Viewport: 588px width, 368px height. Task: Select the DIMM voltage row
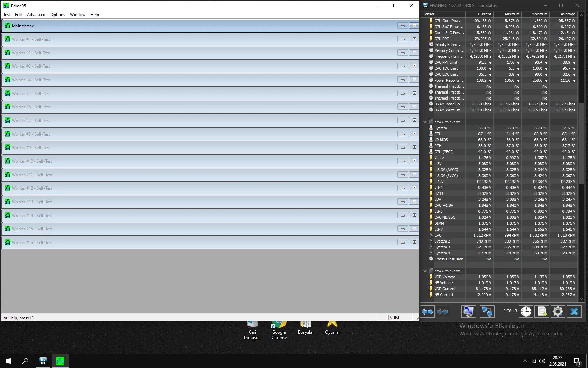point(499,223)
